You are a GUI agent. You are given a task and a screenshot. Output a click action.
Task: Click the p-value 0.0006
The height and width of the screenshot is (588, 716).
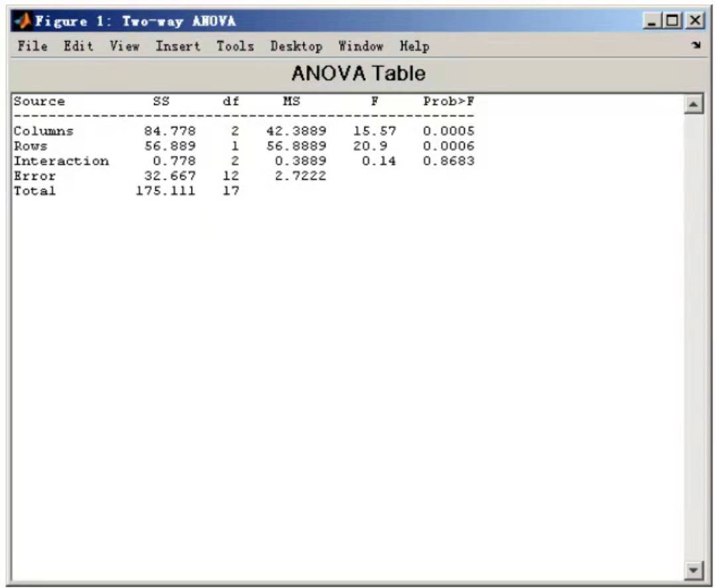pos(448,146)
